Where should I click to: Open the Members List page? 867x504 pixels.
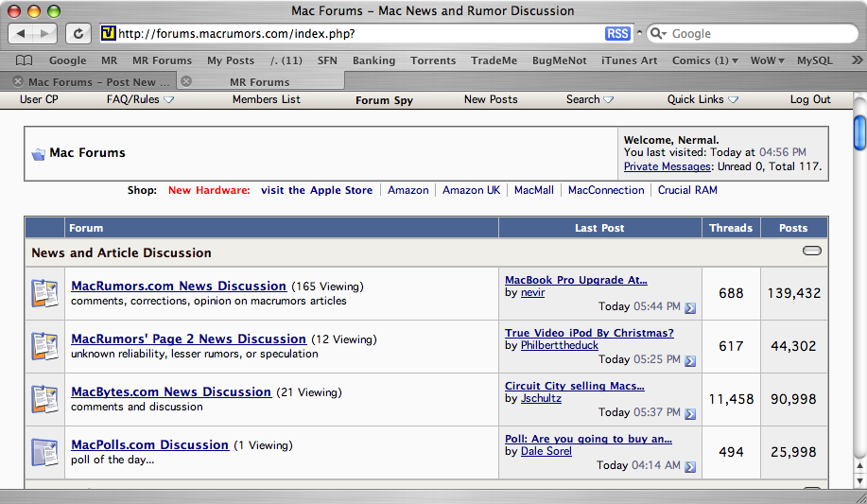(x=266, y=99)
